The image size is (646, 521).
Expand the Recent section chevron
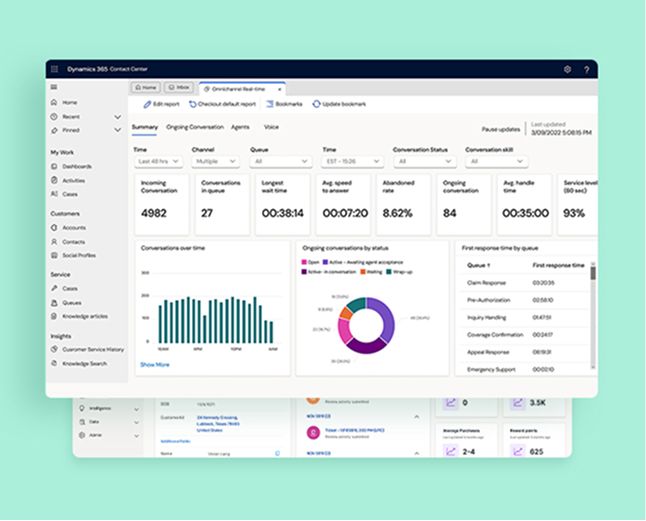(117, 117)
